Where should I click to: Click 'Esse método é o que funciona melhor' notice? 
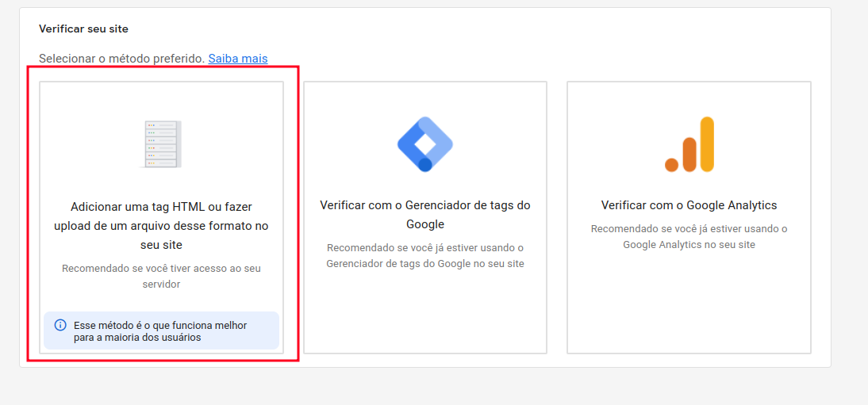click(x=161, y=330)
